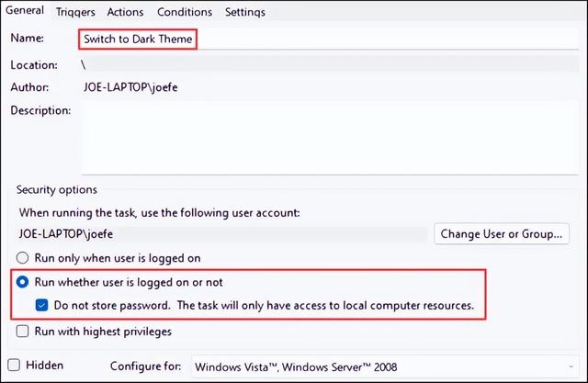Select the Settings tab
This screenshot has height=383, width=588.
pyautogui.click(x=245, y=12)
